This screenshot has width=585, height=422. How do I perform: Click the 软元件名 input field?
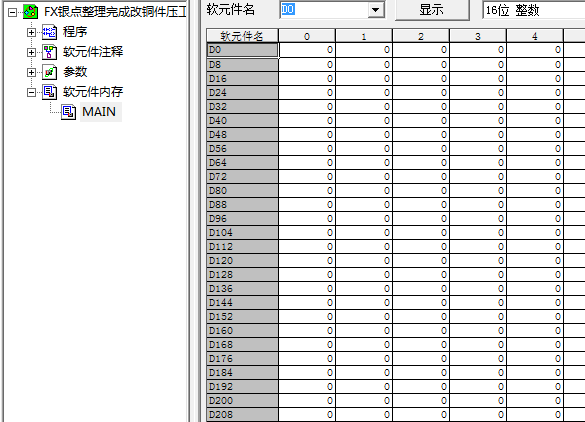pos(324,10)
